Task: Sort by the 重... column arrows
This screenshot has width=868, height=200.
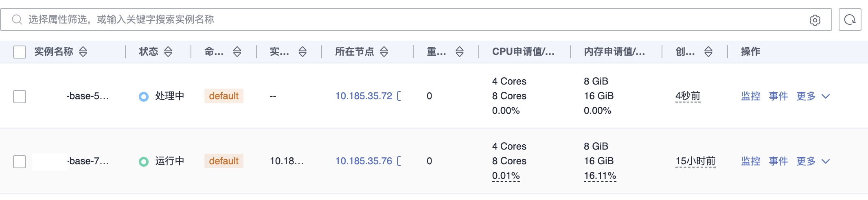Action: 460,52
